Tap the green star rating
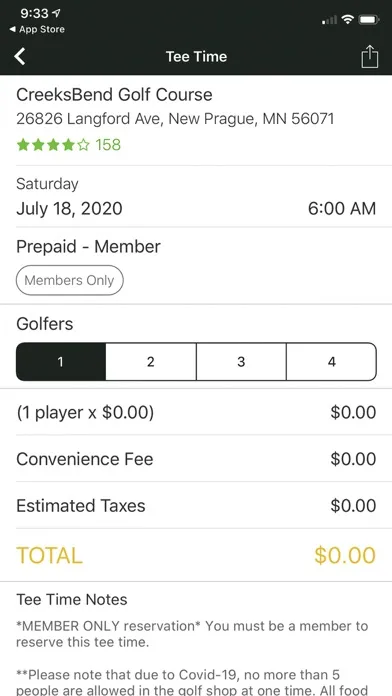Viewport: 392px width, 696px height. click(53, 145)
